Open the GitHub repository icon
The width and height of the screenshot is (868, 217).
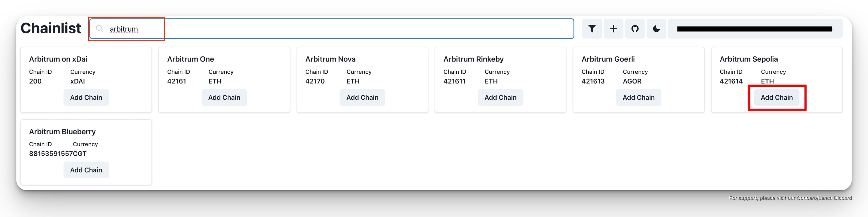click(x=635, y=29)
